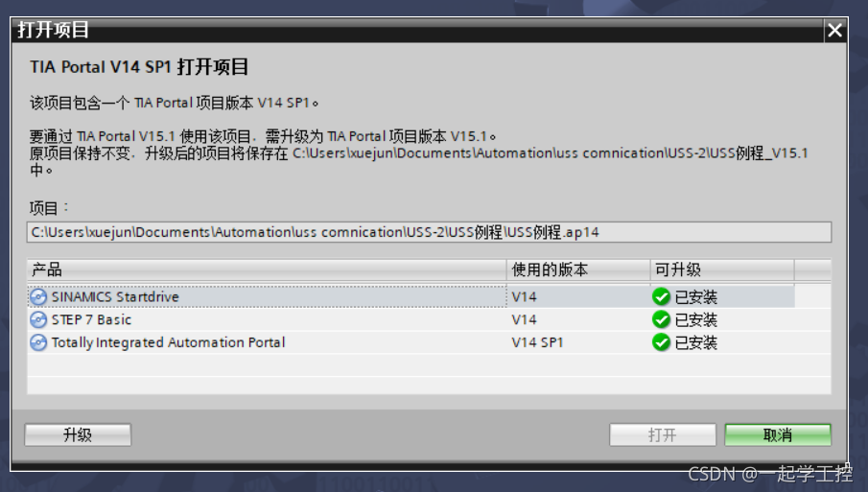This screenshot has height=492, width=868.
Task: Click the 可升级 column header
Action: coord(722,270)
